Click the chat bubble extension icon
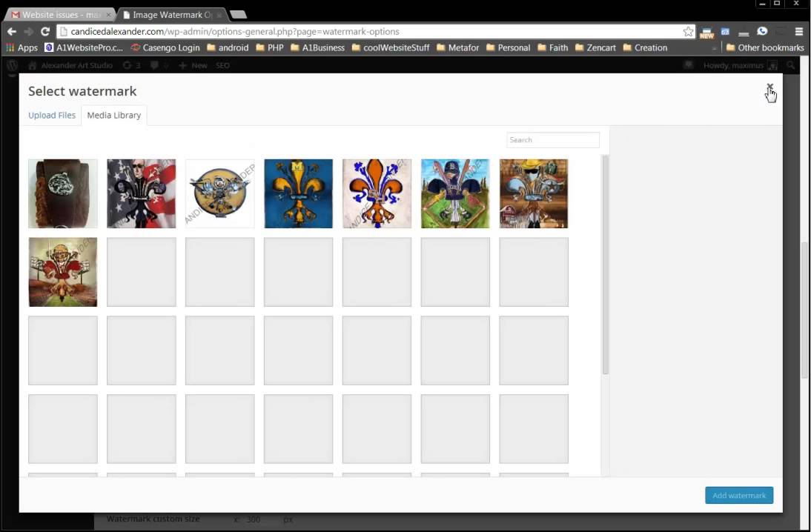Screen dimensions: 811x532 762,32
